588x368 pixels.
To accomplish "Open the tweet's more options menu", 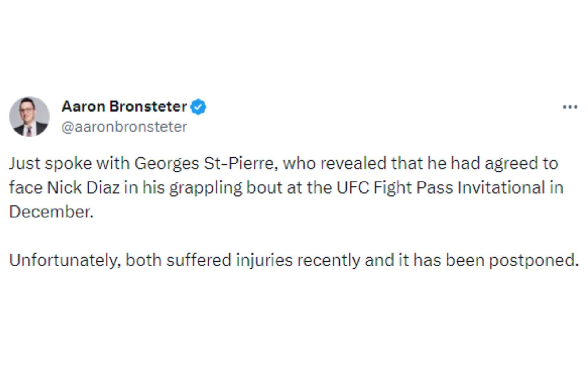I will (570, 107).
